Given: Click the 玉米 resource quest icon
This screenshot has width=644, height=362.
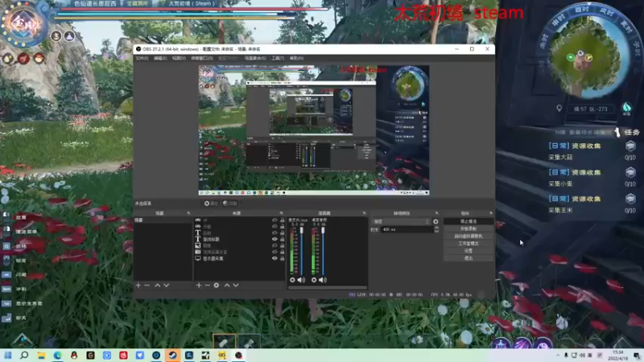Looking at the screenshot, I should 630,199.
